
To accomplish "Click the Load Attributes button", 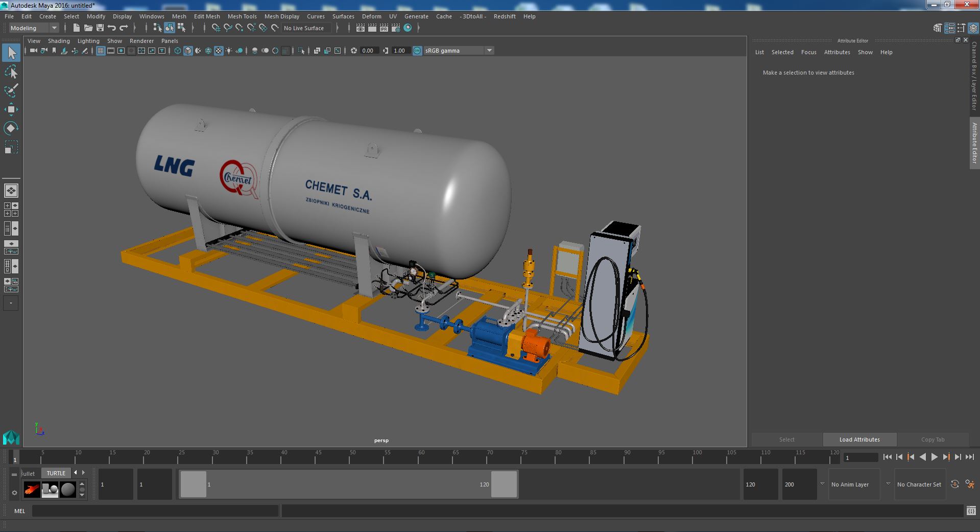I will (x=859, y=440).
